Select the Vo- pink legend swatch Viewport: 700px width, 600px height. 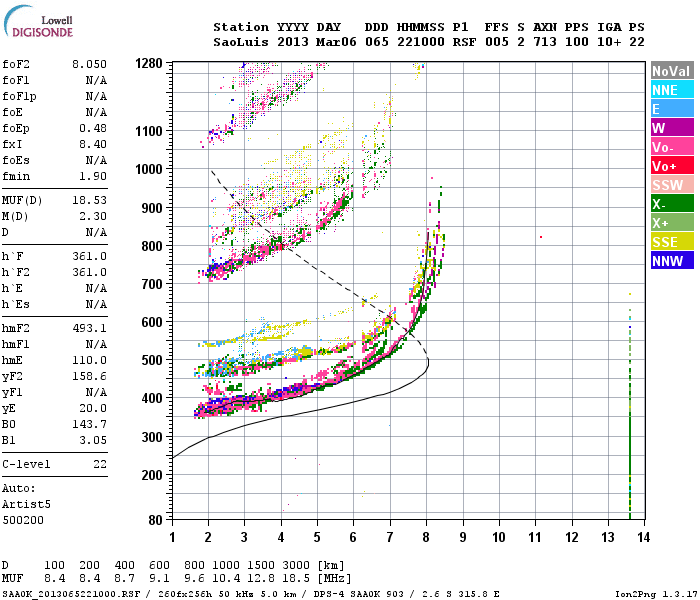click(672, 147)
